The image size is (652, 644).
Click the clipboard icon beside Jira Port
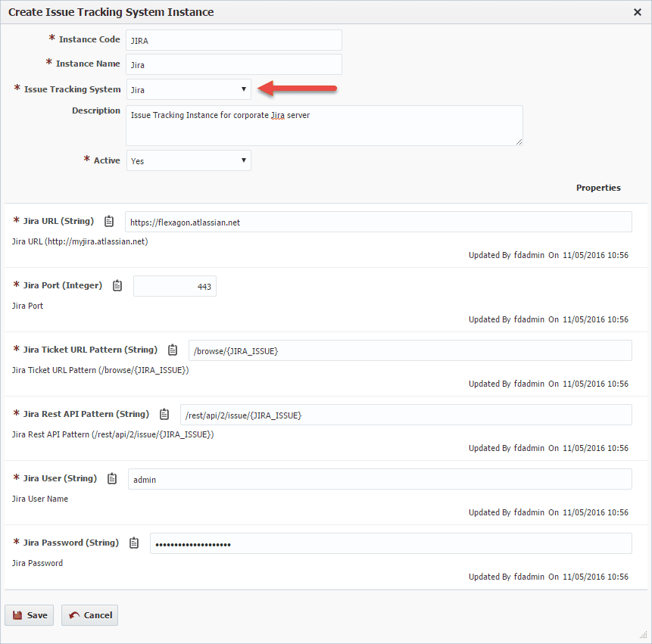tap(117, 285)
